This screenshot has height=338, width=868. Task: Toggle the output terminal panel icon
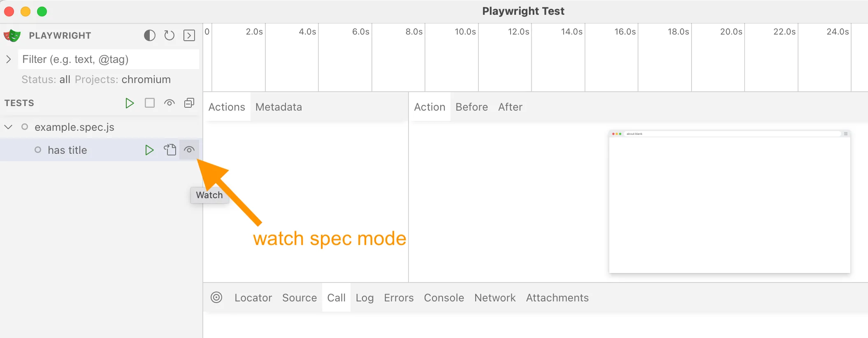[x=189, y=36]
